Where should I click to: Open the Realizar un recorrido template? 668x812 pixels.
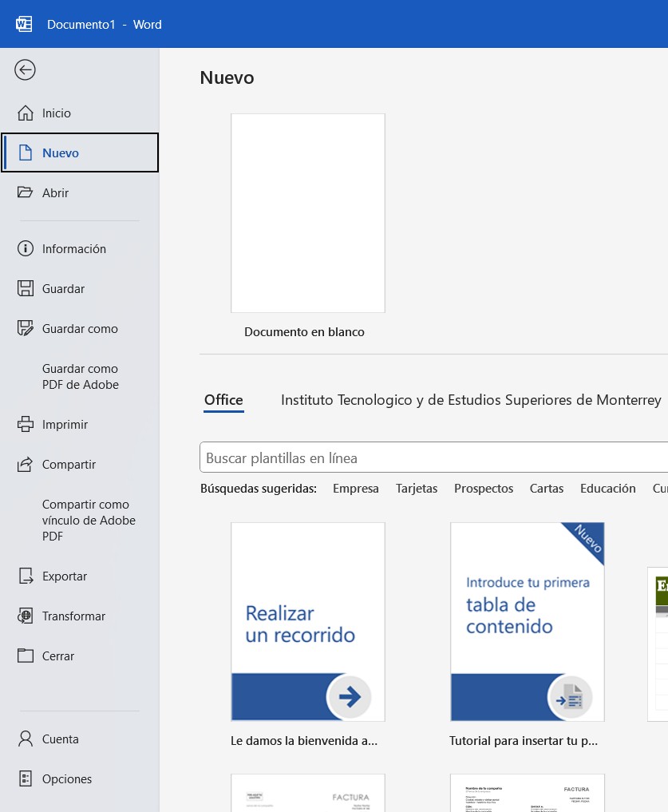pyautogui.click(x=308, y=621)
